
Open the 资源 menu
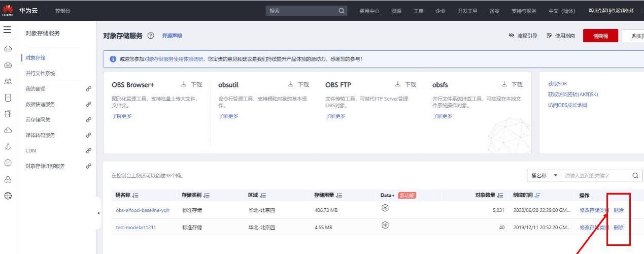(x=396, y=11)
